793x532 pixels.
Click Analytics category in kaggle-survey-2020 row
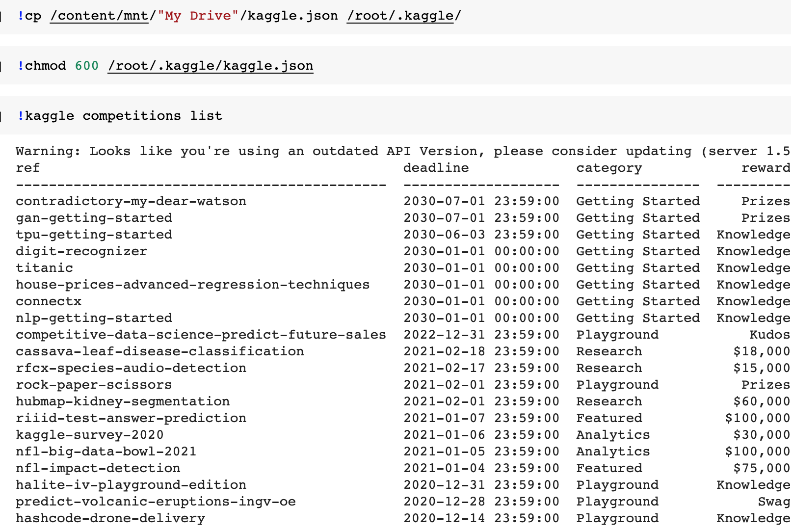pos(613,435)
